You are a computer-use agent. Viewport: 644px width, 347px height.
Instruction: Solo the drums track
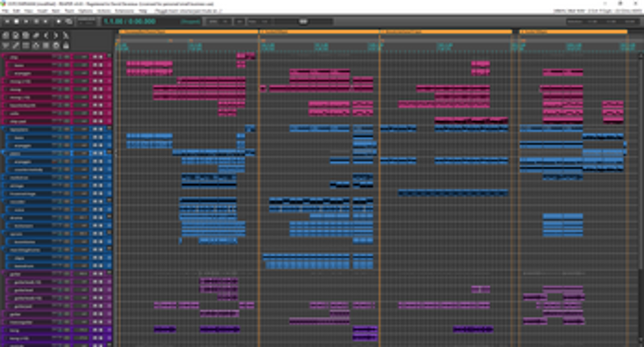(x=100, y=218)
